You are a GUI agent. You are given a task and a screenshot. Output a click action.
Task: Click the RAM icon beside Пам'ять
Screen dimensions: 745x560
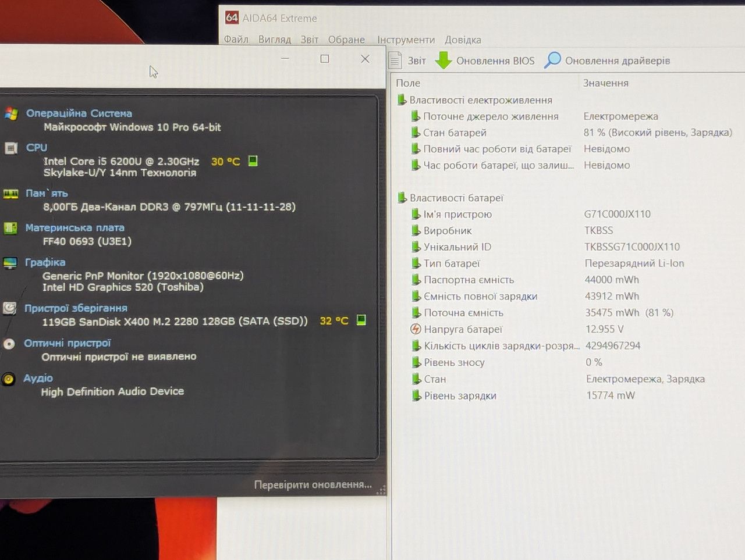[10, 194]
